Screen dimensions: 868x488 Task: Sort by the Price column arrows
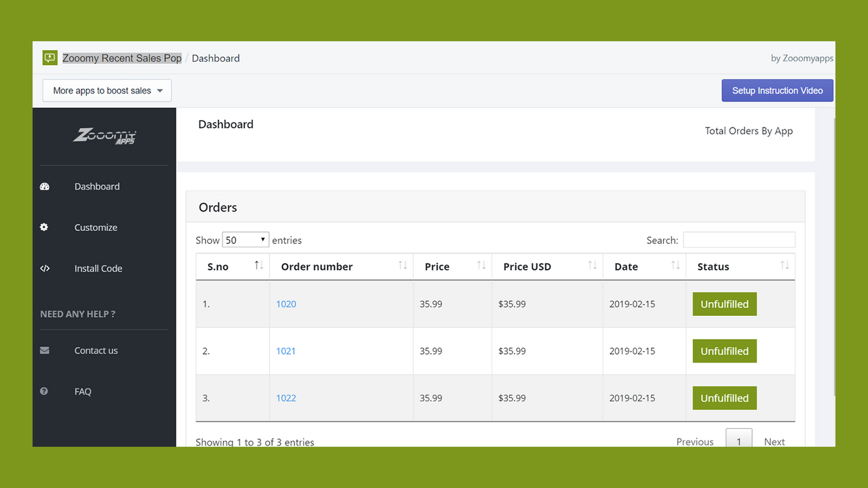coord(481,266)
